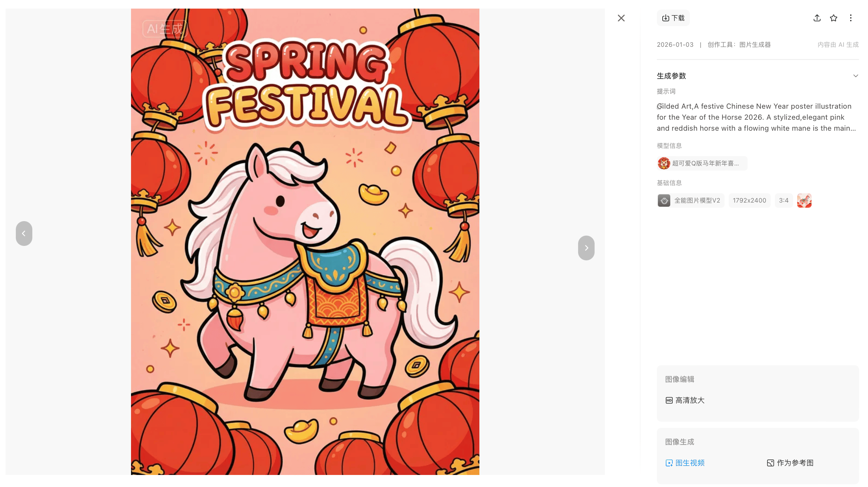Click the 图片生成器 creation tool label
Screen dimensions: 868x487
click(755, 45)
